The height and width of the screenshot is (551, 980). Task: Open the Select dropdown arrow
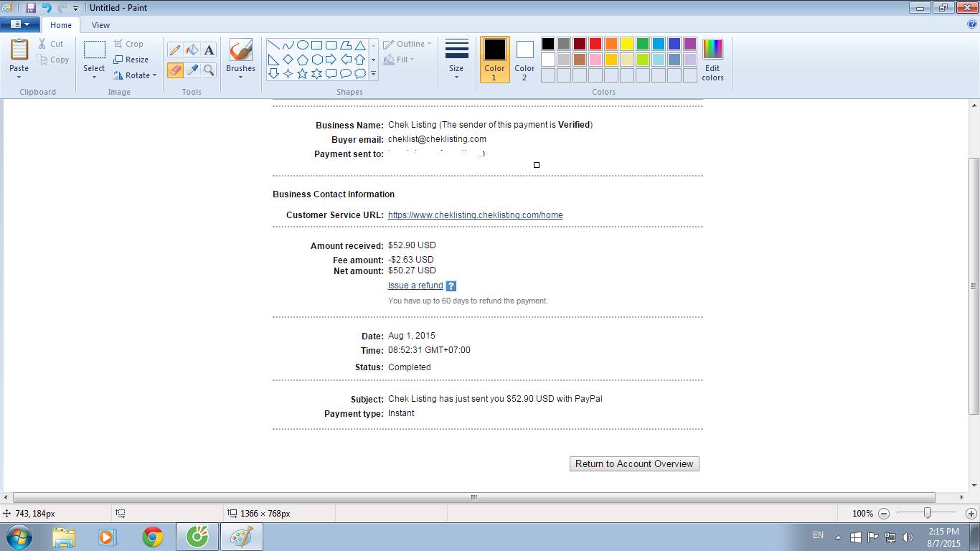pyautogui.click(x=94, y=77)
